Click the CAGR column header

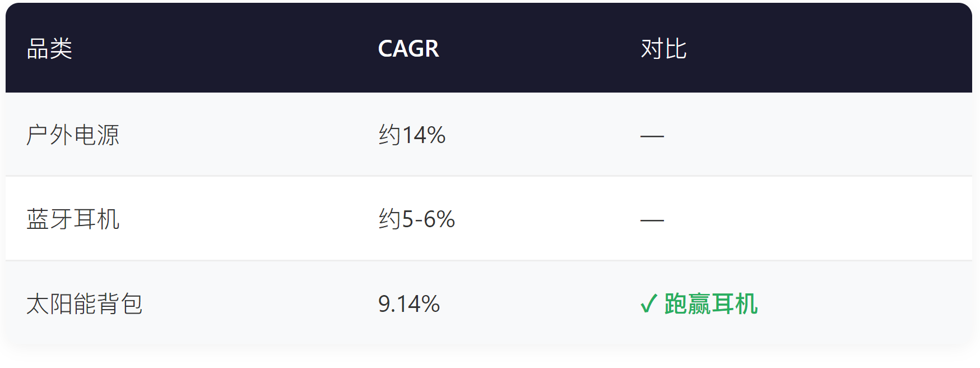click(408, 49)
